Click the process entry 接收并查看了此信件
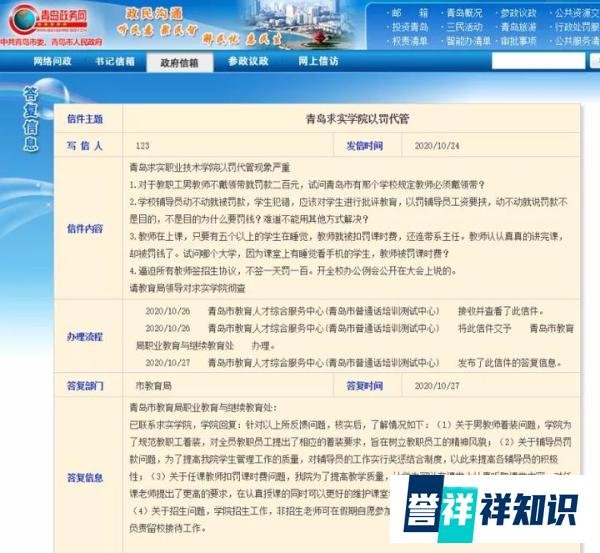 pyautogui.click(x=501, y=311)
